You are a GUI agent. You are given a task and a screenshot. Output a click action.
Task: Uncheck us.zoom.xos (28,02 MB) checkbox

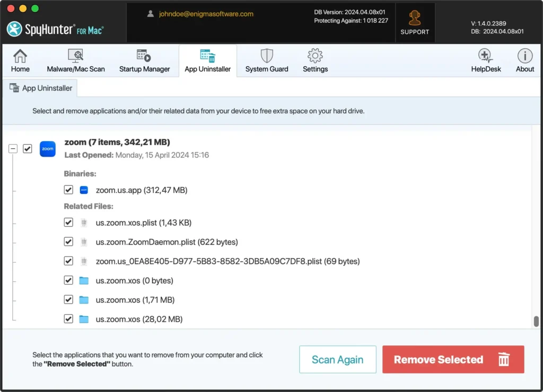click(68, 319)
